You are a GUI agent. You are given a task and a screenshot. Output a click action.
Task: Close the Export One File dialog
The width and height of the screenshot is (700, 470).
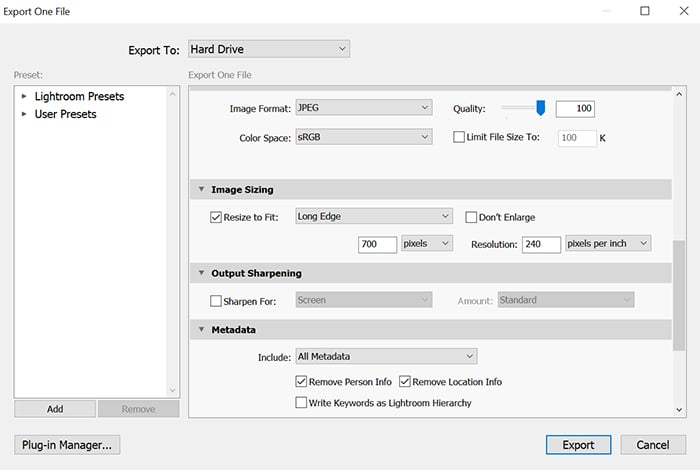point(684,11)
